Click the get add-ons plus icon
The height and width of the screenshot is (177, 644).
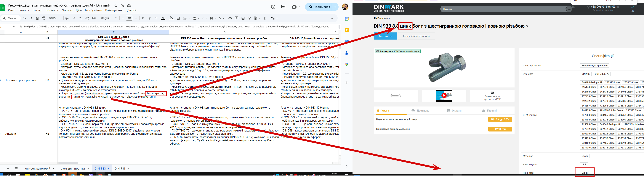pos(347,83)
